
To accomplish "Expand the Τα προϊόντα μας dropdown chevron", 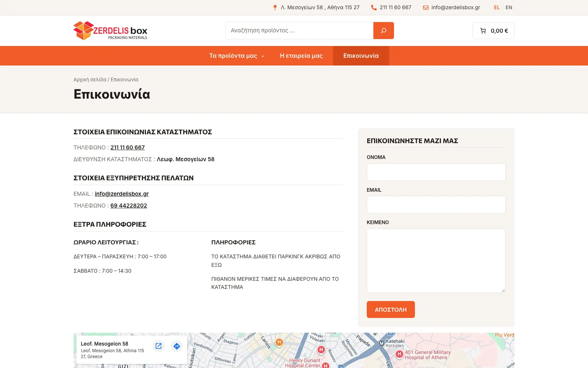I will 263,56.
